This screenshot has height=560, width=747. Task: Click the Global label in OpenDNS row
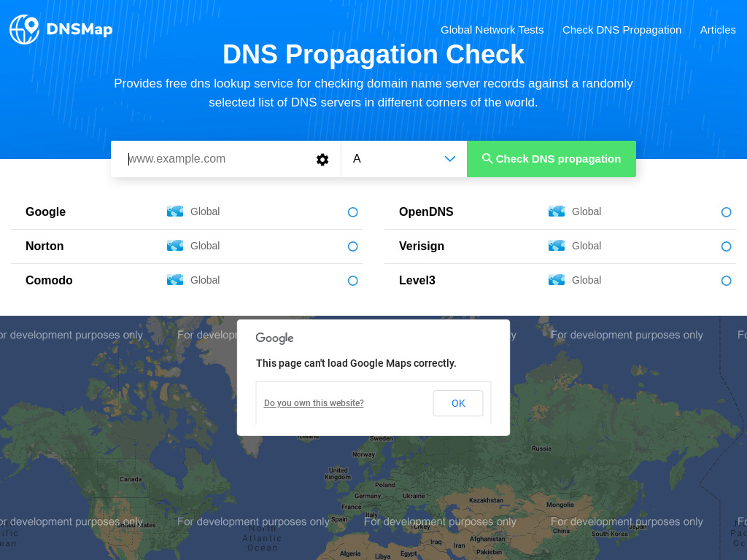[587, 211]
